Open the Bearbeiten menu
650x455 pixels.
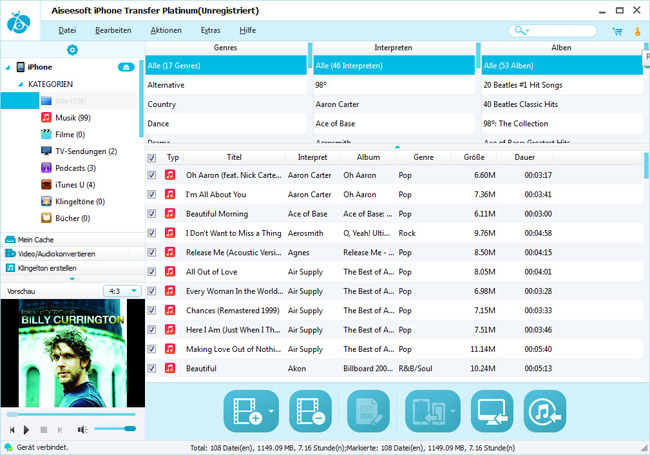pyautogui.click(x=113, y=30)
